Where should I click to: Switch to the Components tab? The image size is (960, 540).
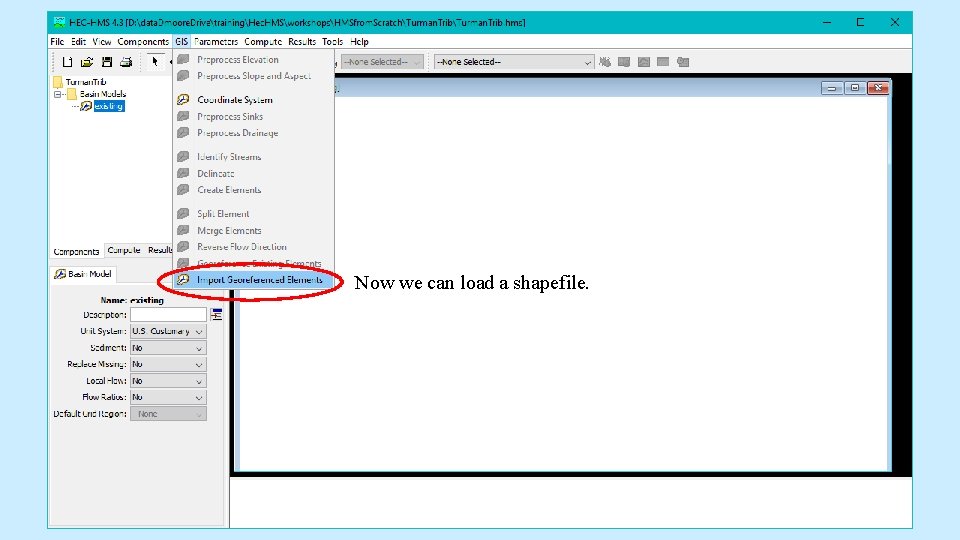click(x=76, y=252)
